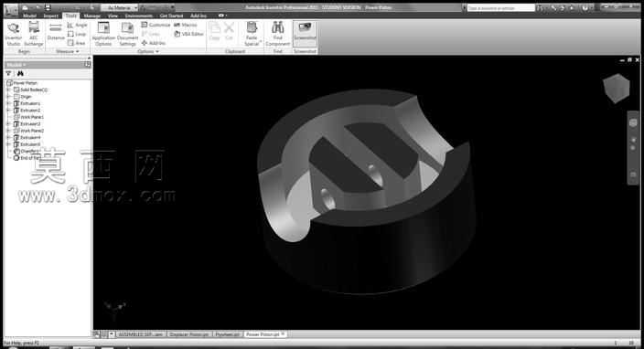
Task: Click the search keyword input field
Action: [x=501, y=8]
